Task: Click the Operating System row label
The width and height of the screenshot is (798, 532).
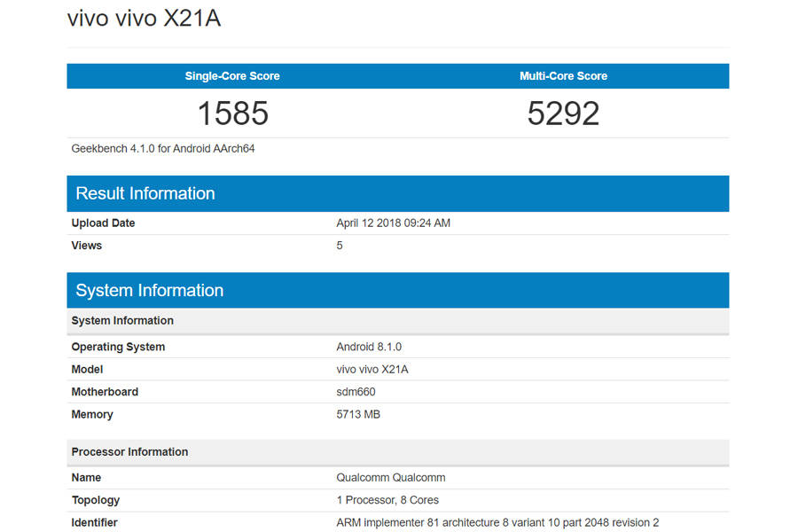Action: coord(118,347)
